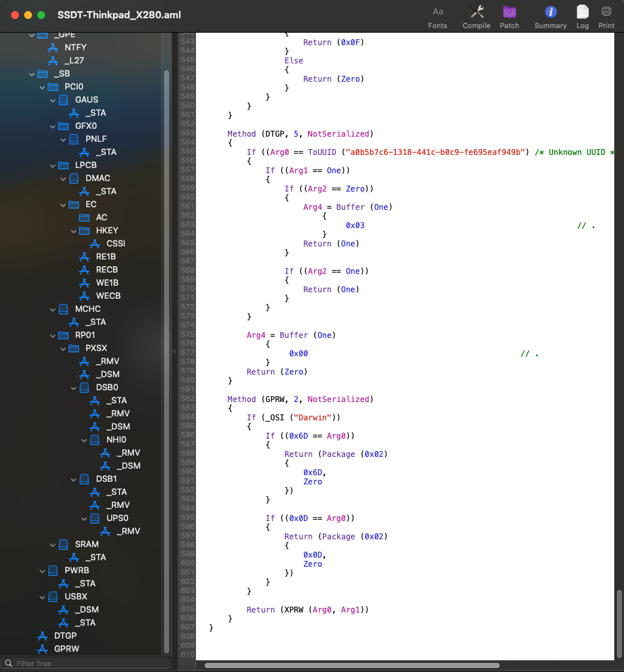This screenshot has width=624, height=672.
Task: Click the RECB method icon
Action: 84,270
